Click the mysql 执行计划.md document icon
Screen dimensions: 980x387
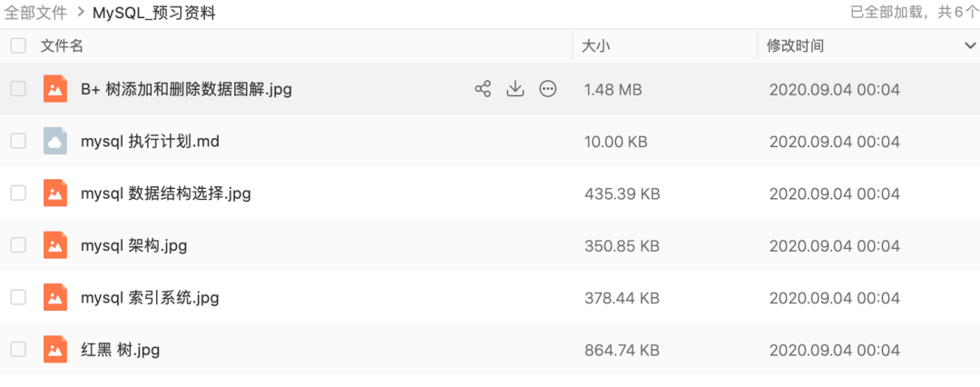coord(55,141)
